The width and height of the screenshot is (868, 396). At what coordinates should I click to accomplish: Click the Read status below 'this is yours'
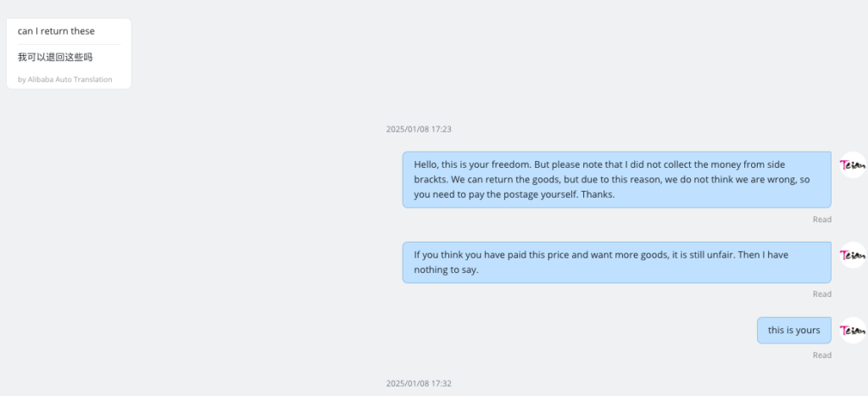(822, 355)
